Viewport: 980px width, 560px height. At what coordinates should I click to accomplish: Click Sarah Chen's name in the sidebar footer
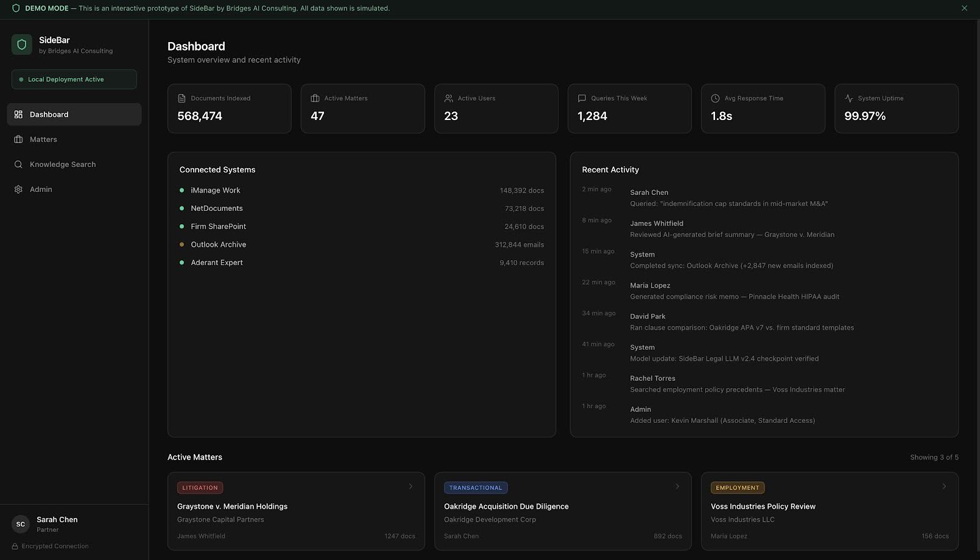(57, 520)
